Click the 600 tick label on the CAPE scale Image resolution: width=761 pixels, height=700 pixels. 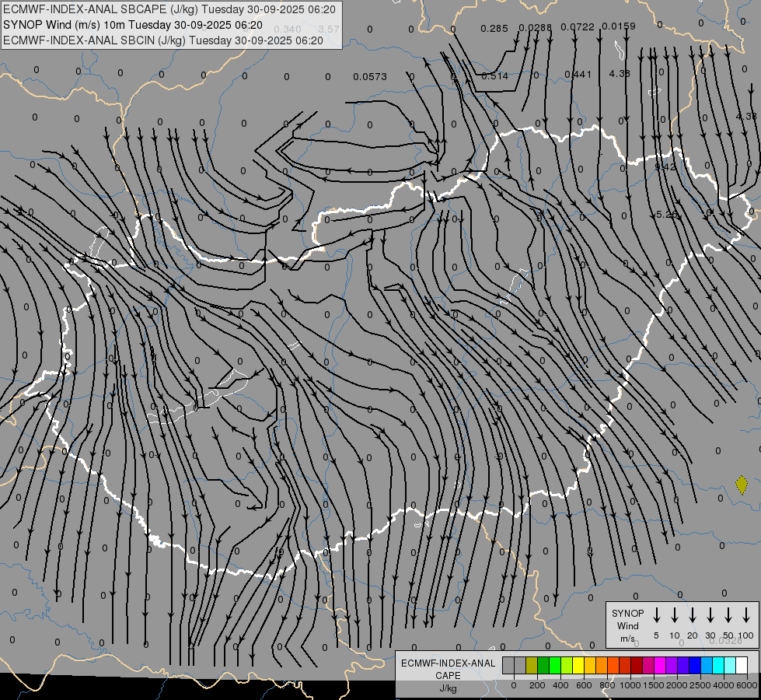click(x=584, y=685)
